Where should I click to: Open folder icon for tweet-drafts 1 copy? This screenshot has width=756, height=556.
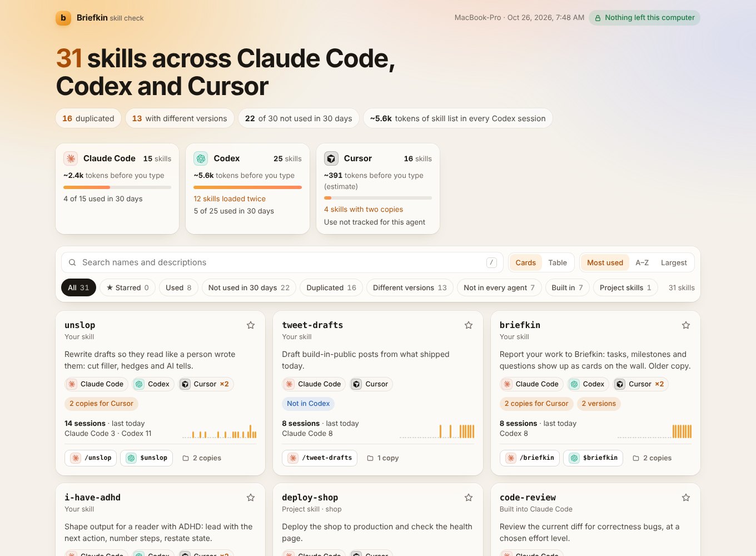point(370,458)
